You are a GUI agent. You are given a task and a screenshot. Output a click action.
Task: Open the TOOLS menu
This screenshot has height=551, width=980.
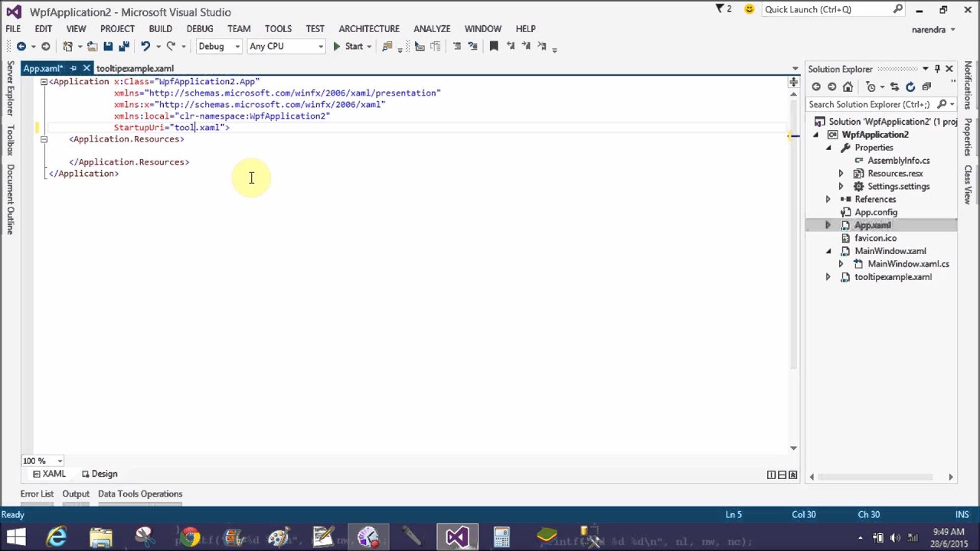coord(278,29)
